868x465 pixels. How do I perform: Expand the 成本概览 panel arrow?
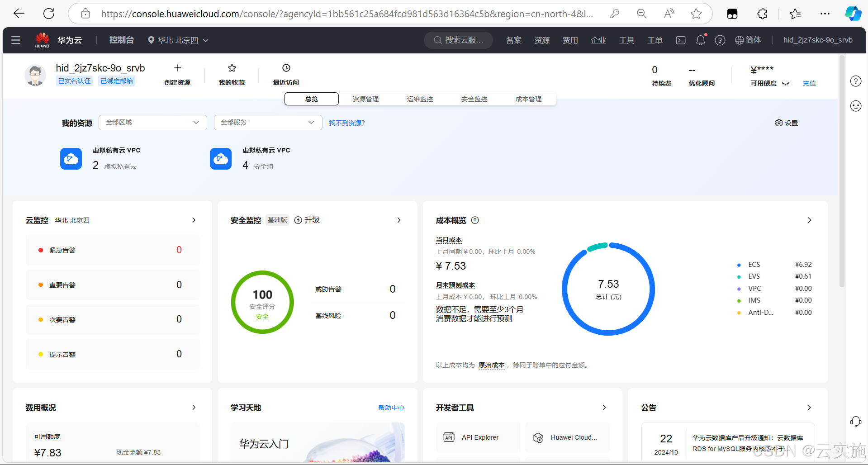pyautogui.click(x=809, y=220)
